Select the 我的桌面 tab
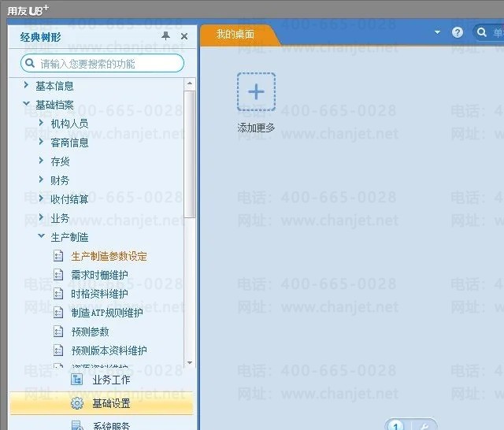This screenshot has width=504, height=430. (x=235, y=34)
